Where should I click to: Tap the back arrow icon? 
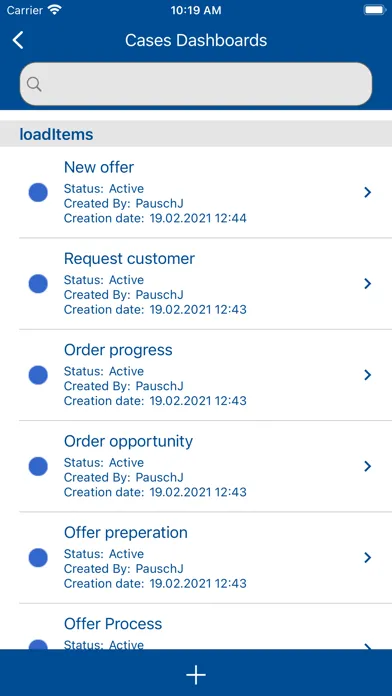[18, 40]
